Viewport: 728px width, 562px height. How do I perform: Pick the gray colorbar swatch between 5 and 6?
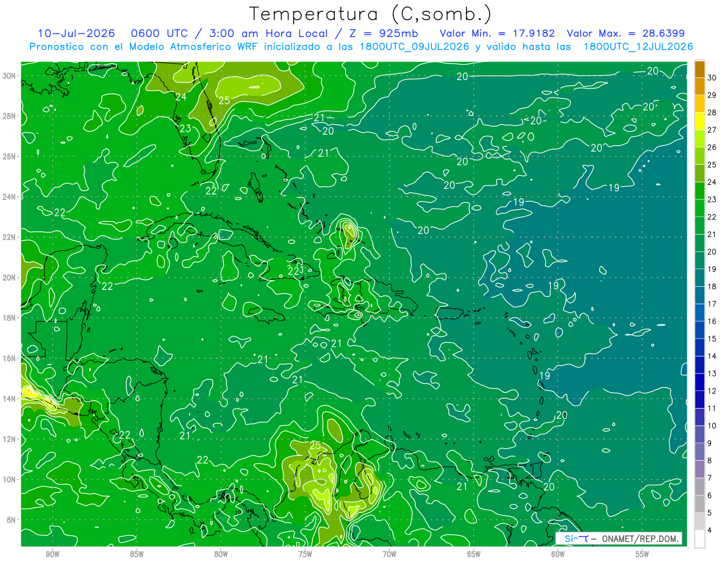[699, 504]
